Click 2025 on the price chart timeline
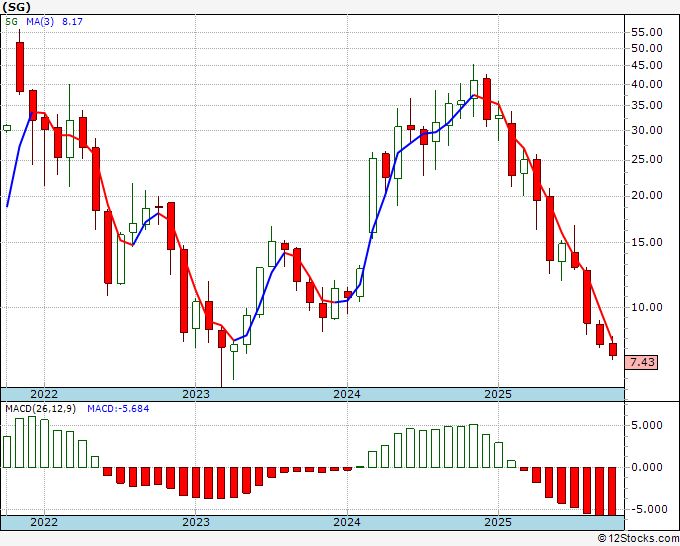The height and width of the screenshot is (546, 680). tap(498, 394)
